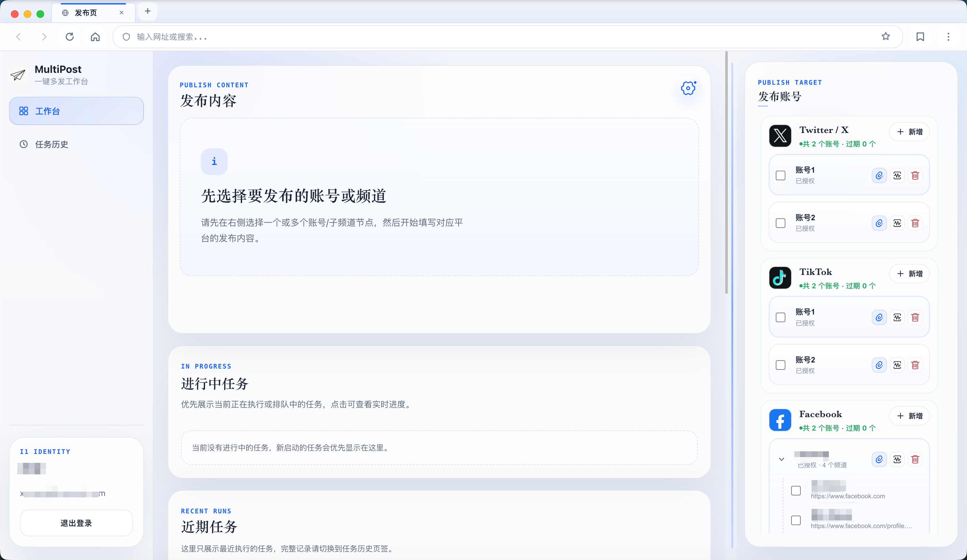Run activity check icon for TikTok 账号1
The width and height of the screenshot is (967, 560).
[897, 318]
